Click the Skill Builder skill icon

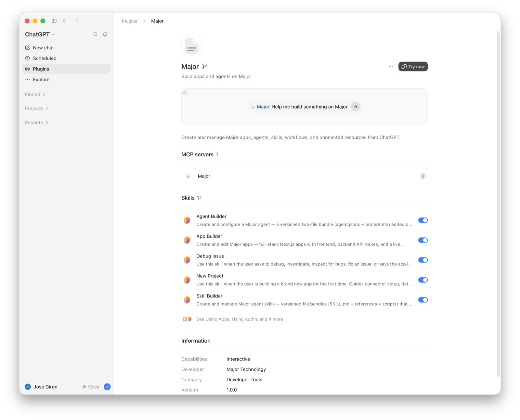pyautogui.click(x=187, y=300)
